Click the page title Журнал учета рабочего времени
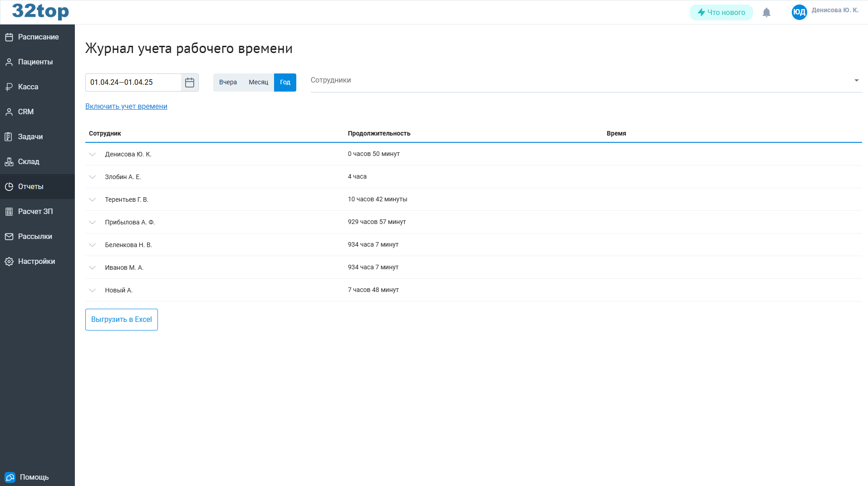This screenshot has width=868, height=486. point(189,49)
